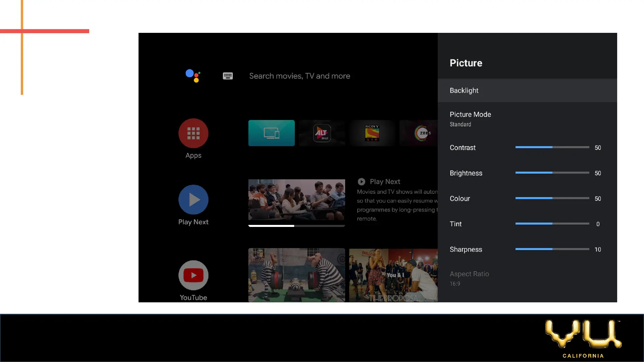Adjust the Brightness slider

[552, 173]
